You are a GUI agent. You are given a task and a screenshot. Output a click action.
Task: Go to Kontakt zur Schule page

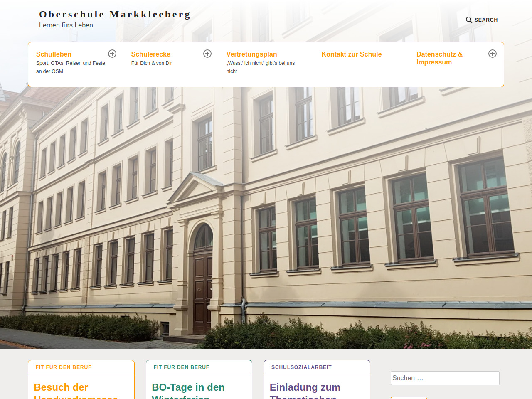pos(351,54)
